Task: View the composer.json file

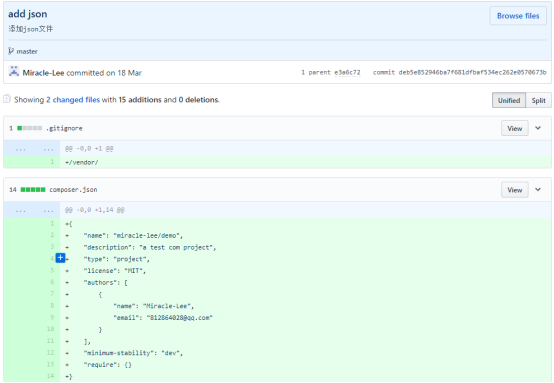Action: (514, 190)
